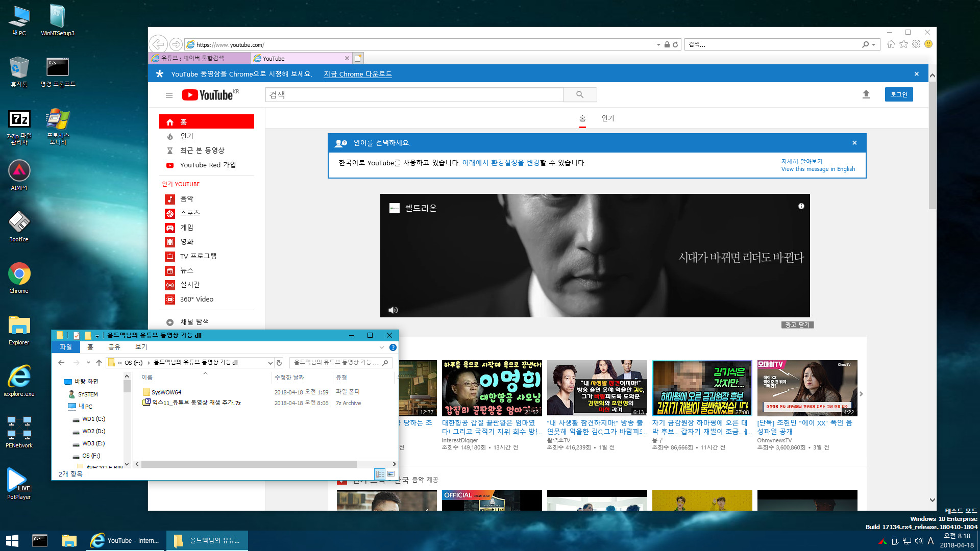The height and width of the screenshot is (551, 980).
Task: Click the IE back arrow button
Action: (158, 44)
